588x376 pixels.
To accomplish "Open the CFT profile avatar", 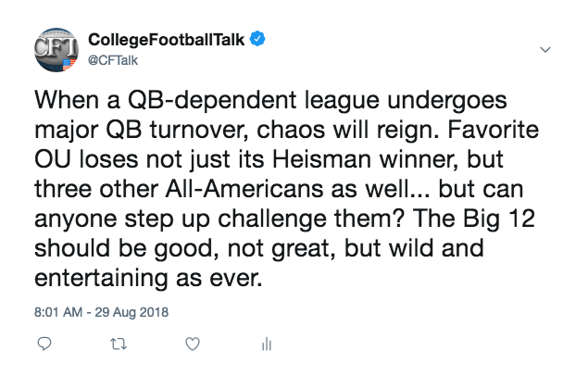I will click(56, 49).
